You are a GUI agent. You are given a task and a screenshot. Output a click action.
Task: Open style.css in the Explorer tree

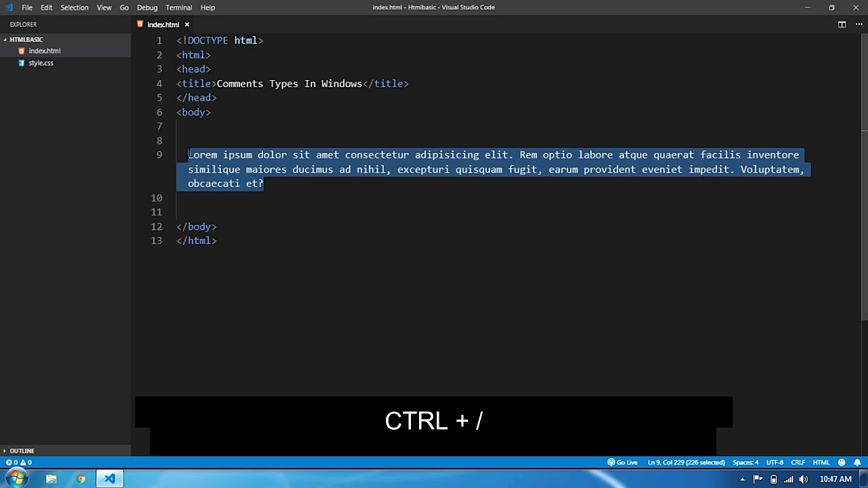coord(41,63)
